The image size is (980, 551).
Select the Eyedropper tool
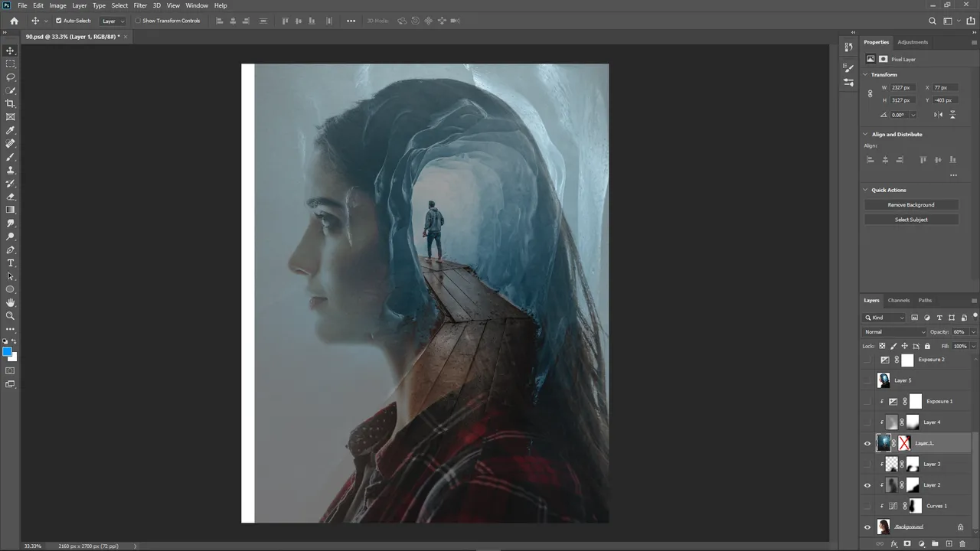(11, 130)
